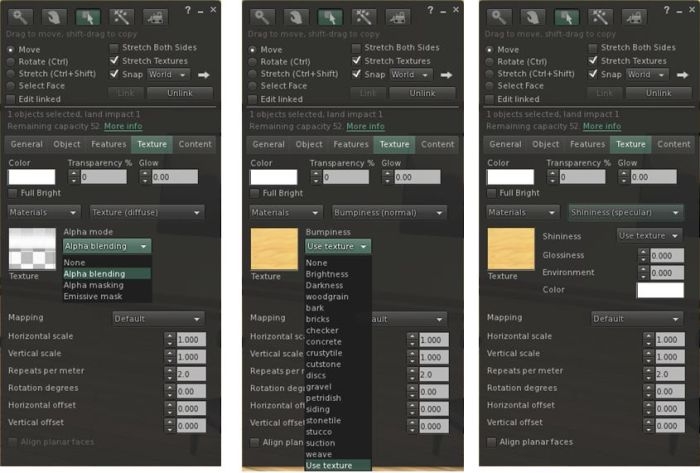Select Edit pointer tool in middle panel

[330, 17]
